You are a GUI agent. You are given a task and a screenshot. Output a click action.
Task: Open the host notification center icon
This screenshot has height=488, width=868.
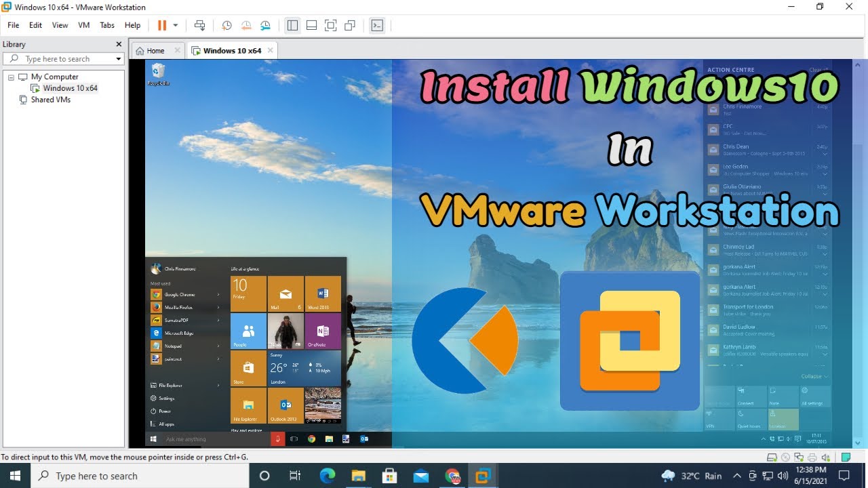pos(844,476)
